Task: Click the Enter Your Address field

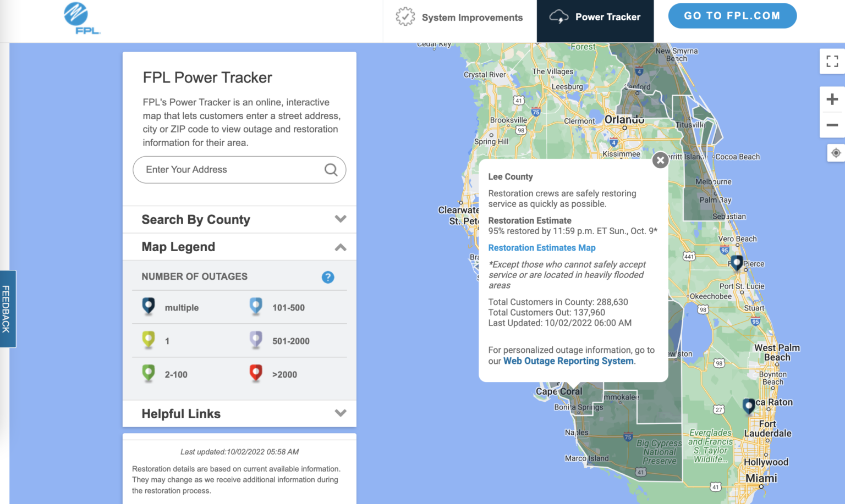Action: tap(239, 170)
